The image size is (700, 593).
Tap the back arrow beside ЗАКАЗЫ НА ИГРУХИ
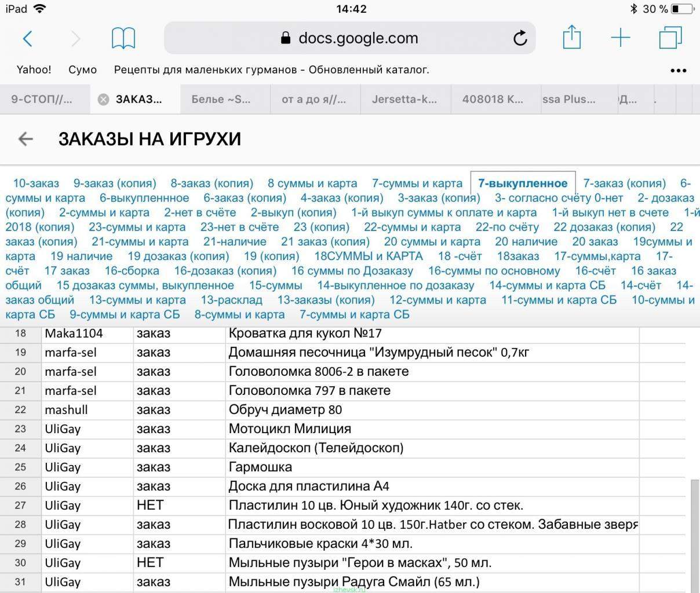click(x=25, y=139)
